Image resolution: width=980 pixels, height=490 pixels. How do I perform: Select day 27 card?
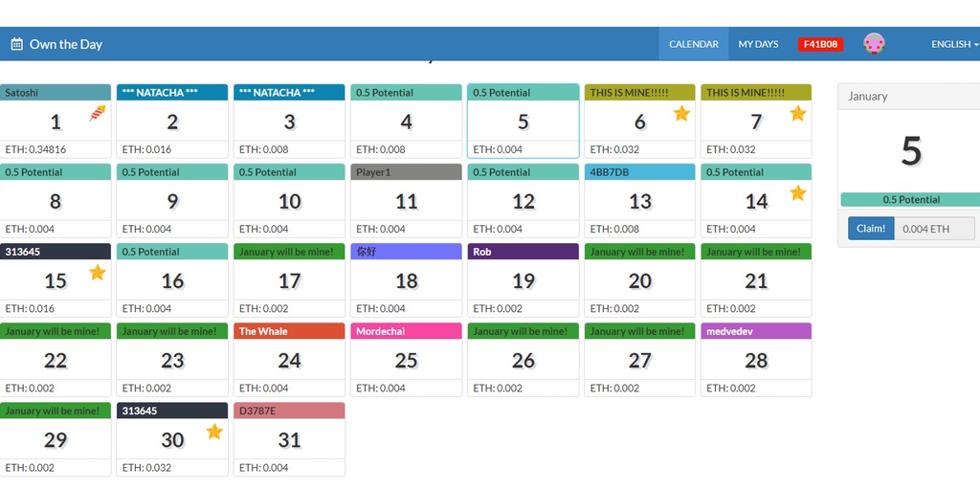click(640, 360)
